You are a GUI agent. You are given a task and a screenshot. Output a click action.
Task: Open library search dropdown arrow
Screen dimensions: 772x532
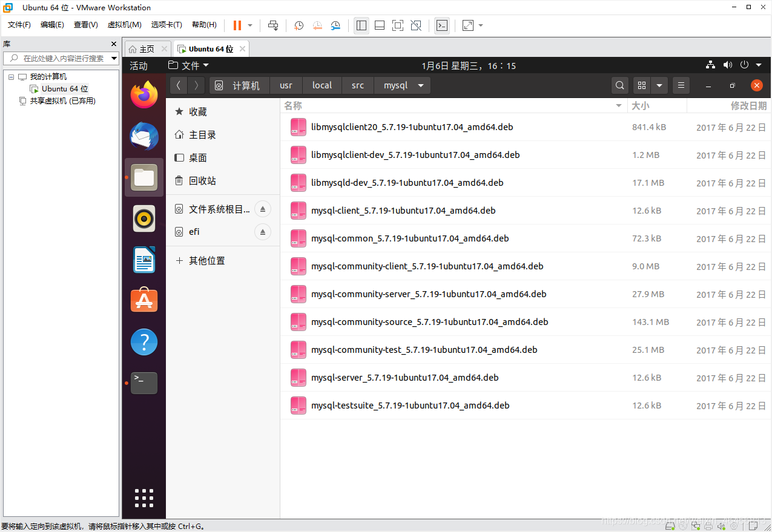114,58
